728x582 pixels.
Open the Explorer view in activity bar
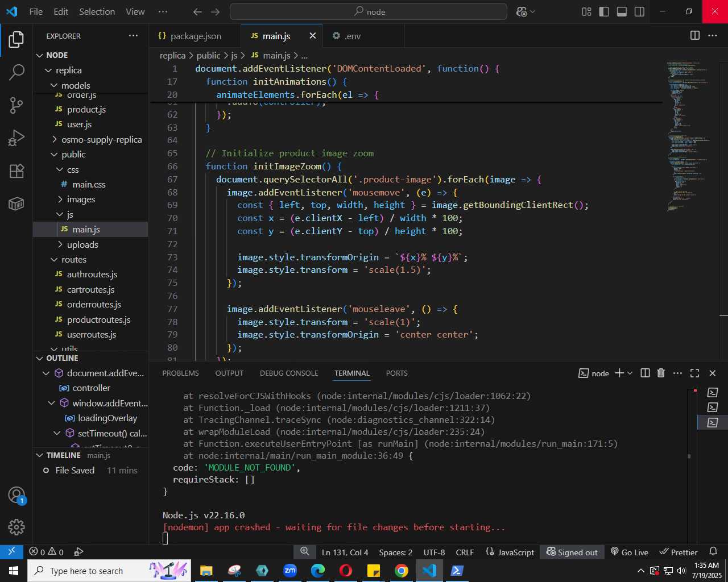(16, 39)
